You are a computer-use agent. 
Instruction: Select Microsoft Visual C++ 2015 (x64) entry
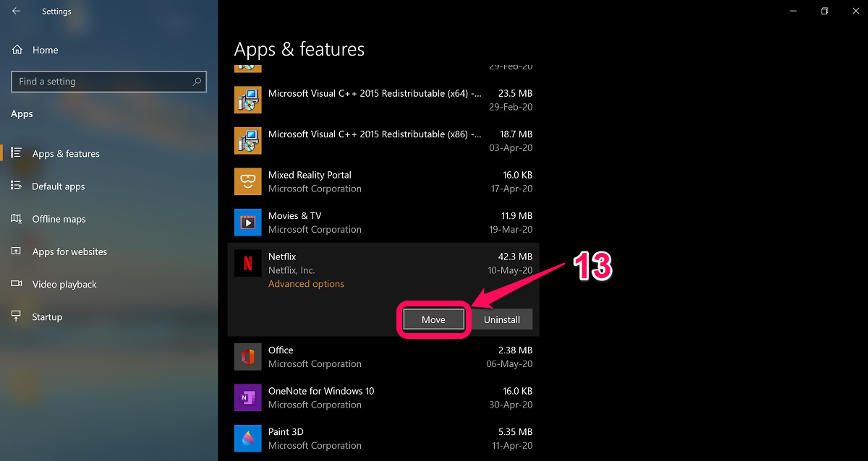(375, 93)
